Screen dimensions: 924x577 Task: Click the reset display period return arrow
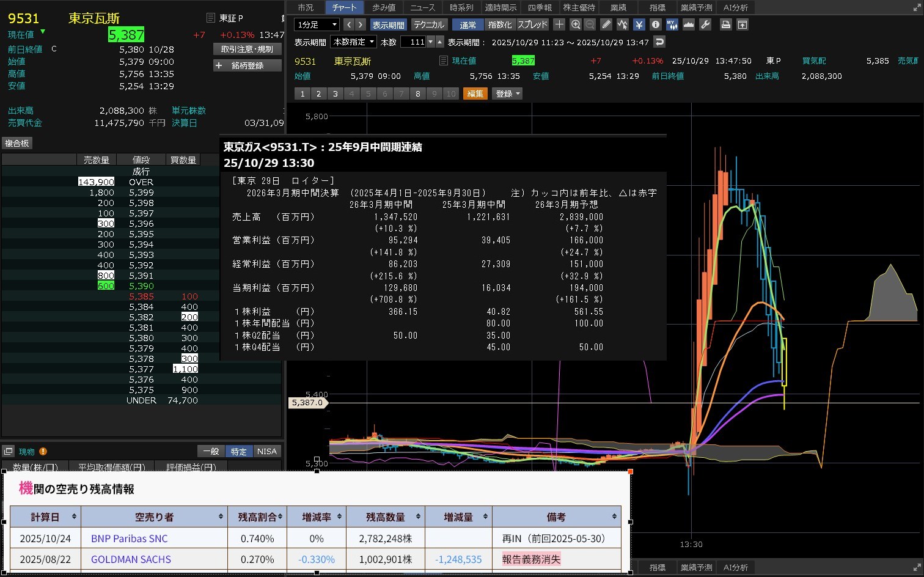click(659, 42)
